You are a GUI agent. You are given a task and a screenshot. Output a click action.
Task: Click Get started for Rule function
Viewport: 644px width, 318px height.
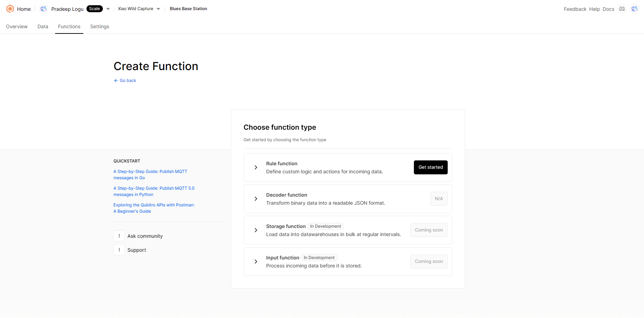[x=431, y=167]
